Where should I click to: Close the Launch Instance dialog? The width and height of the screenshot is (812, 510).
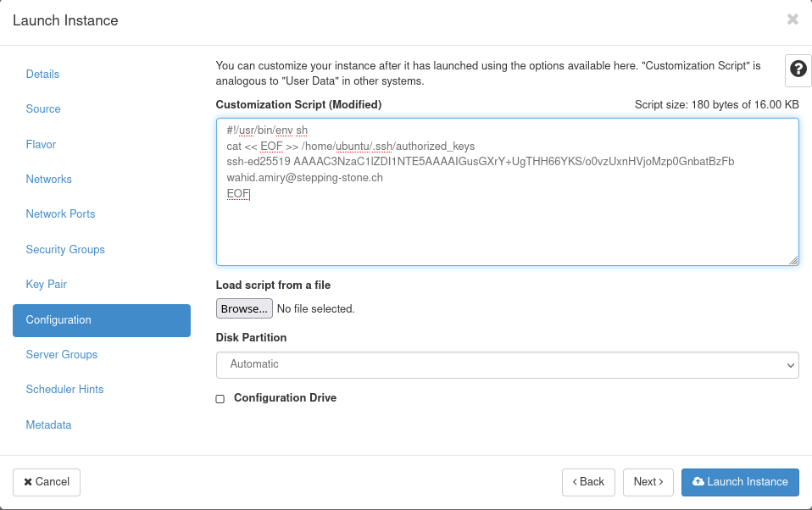[793, 19]
